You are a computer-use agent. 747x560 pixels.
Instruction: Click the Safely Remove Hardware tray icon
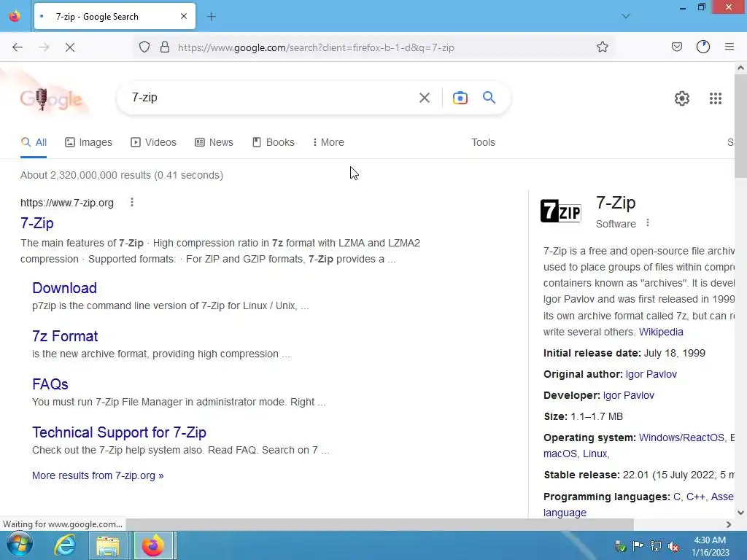coord(620,546)
